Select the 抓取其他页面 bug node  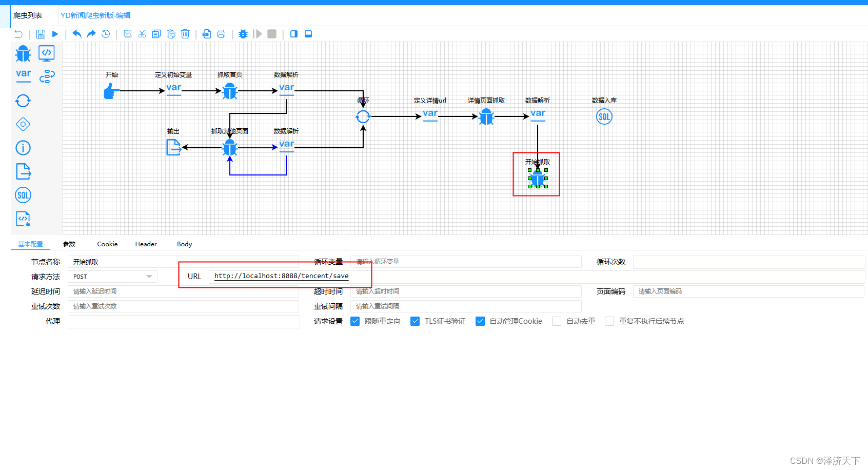[230, 147]
